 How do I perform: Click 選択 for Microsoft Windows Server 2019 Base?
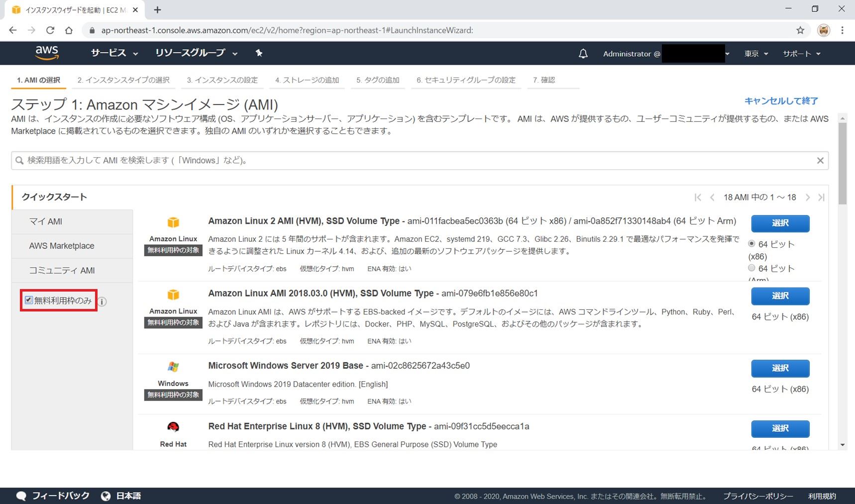[x=780, y=368]
